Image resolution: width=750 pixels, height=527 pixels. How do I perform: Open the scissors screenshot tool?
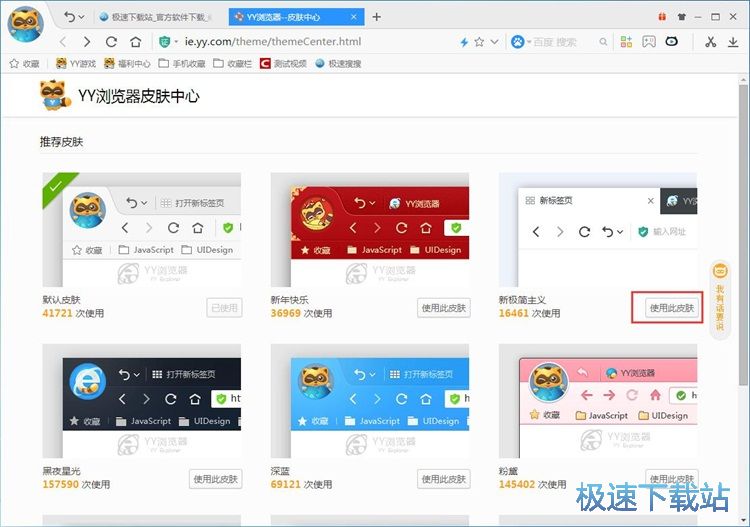click(x=710, y=42)
